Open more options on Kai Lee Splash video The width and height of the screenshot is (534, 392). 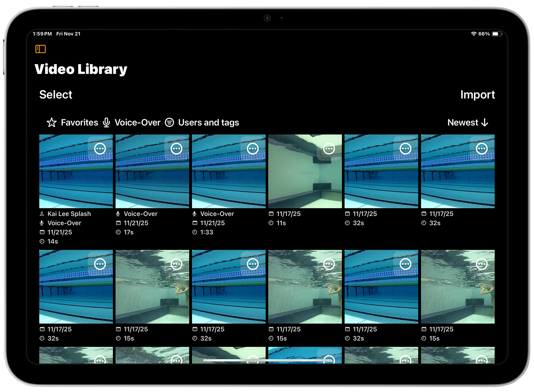100,149
